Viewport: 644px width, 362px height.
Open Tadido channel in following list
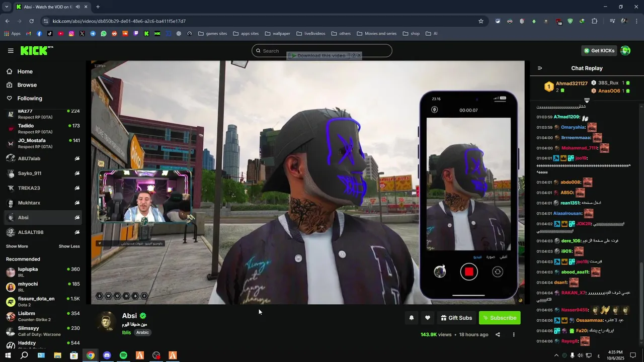(43, 129)
